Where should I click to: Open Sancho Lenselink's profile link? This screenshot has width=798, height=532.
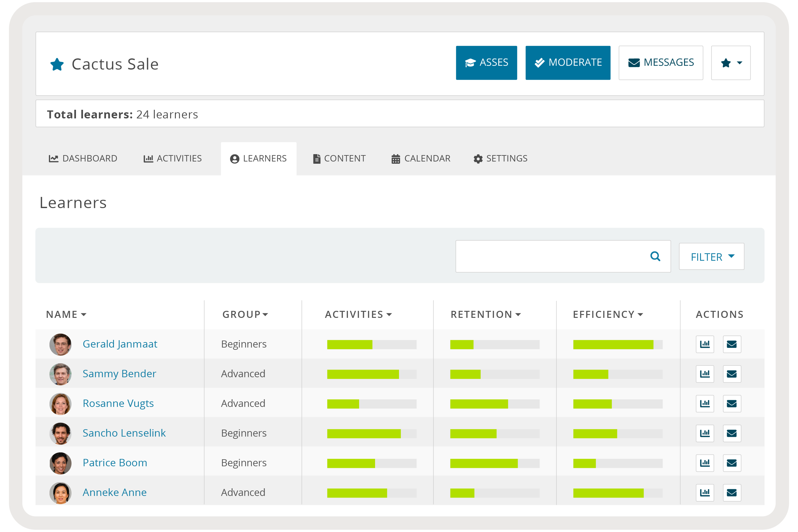point(124,433)
